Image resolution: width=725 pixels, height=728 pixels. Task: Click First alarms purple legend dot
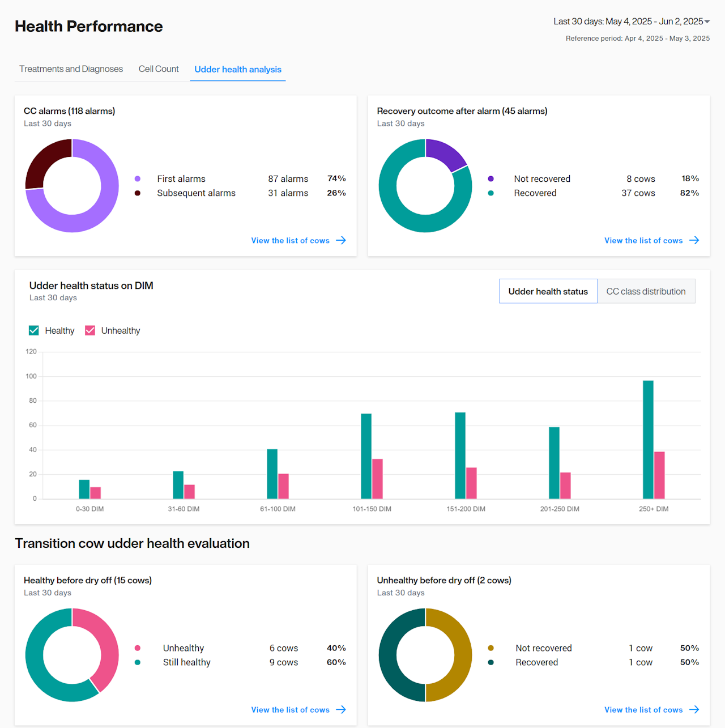coord(138,179)
